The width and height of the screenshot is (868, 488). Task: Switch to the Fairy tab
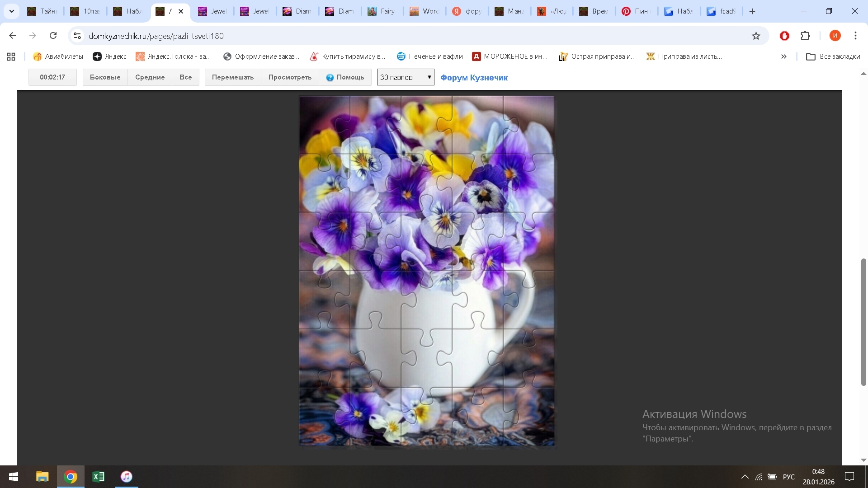(x=382, y=11)
